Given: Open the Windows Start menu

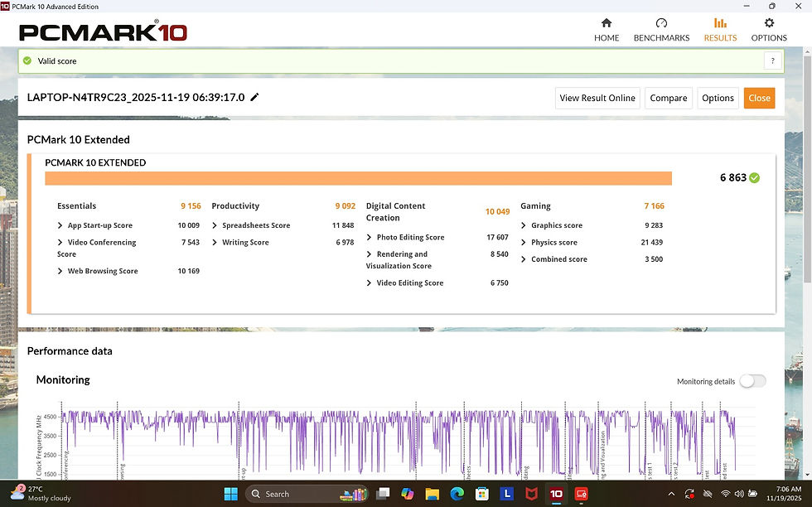Looking at the screenshot, I should (x=231, y=494).
